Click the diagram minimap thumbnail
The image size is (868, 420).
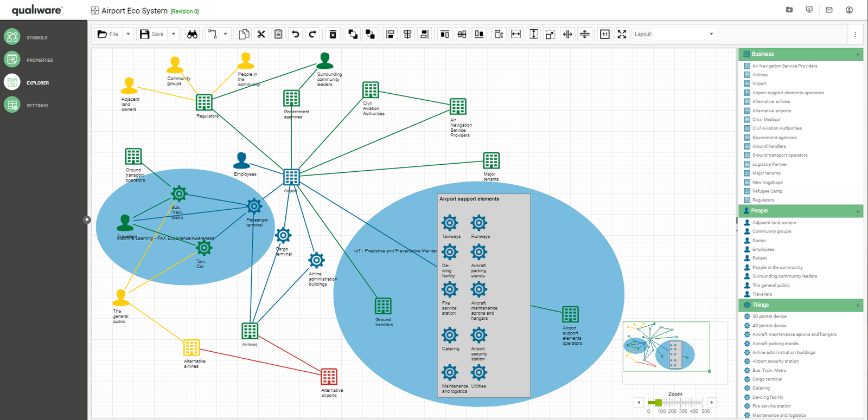coord(666,347)
